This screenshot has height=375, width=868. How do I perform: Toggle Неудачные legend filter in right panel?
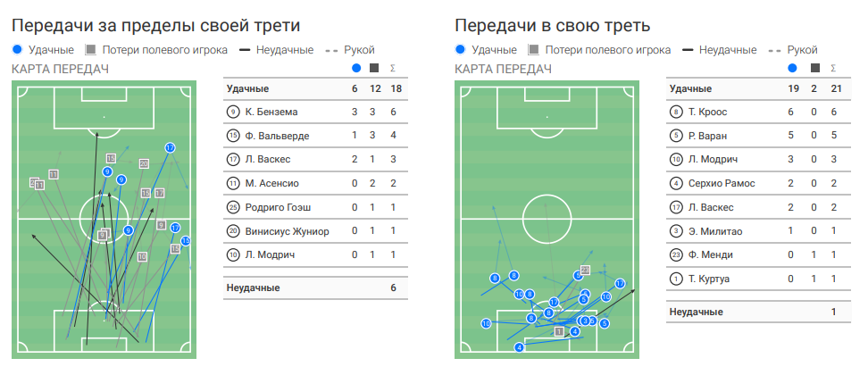pyautogui.click(x=720, y=50)
